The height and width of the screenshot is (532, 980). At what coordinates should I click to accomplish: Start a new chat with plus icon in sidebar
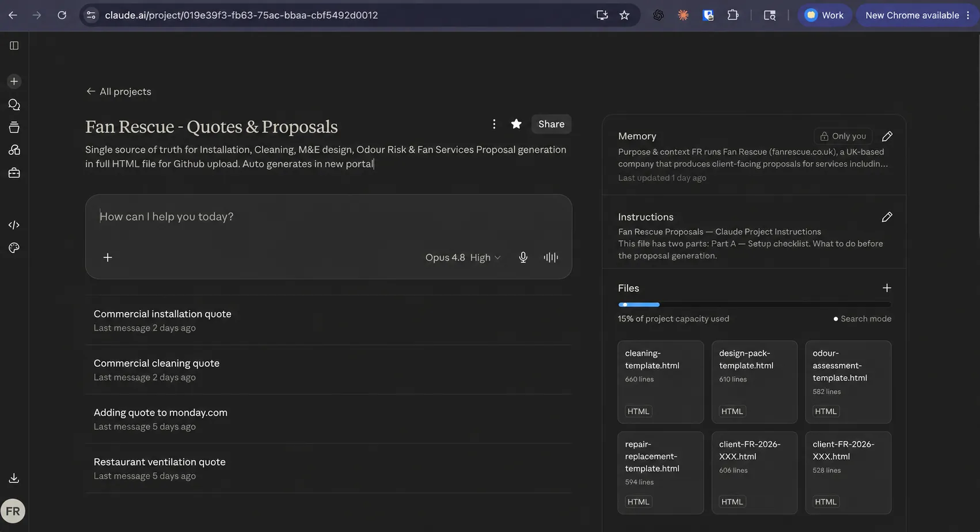14,81
